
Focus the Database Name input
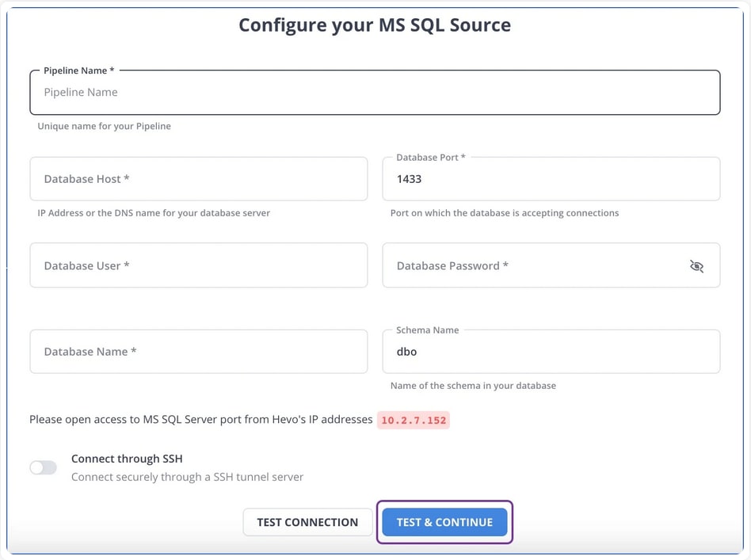(199, 352)
